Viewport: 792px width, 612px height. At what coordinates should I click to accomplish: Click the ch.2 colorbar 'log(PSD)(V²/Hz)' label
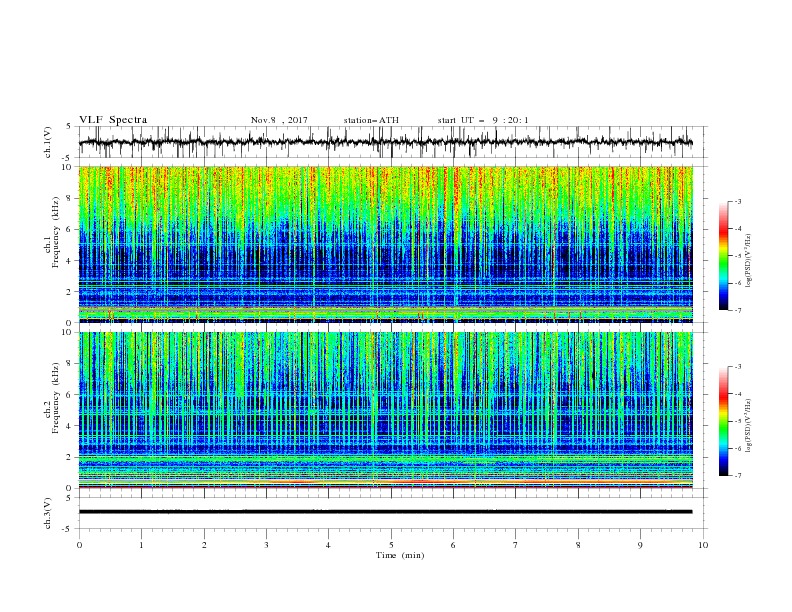click(749, 426)
